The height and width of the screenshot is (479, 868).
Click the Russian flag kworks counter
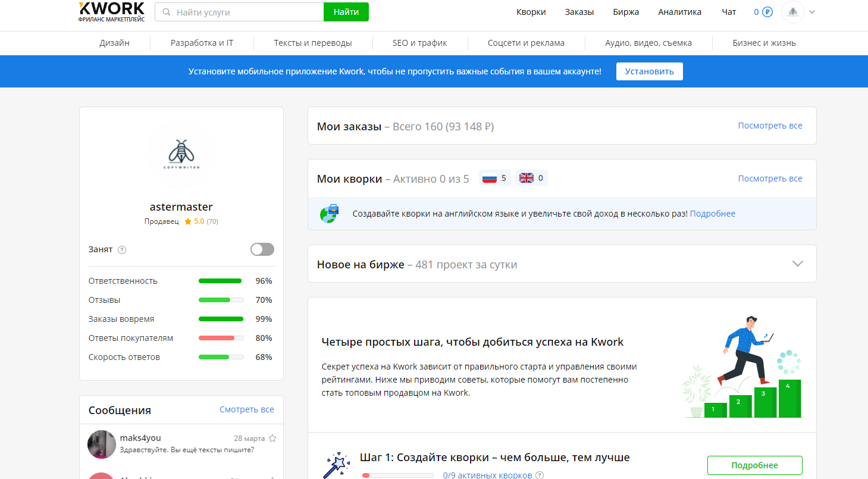[x=495, y=178]
